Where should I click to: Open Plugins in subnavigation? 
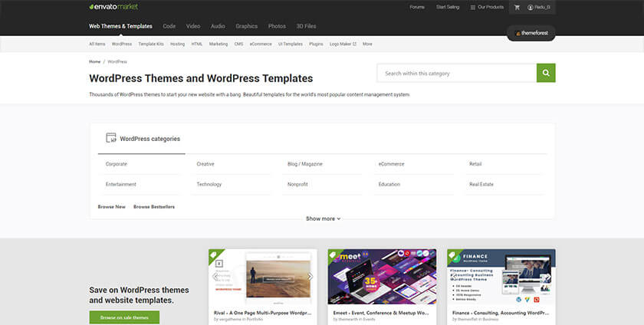click(316, 44)
